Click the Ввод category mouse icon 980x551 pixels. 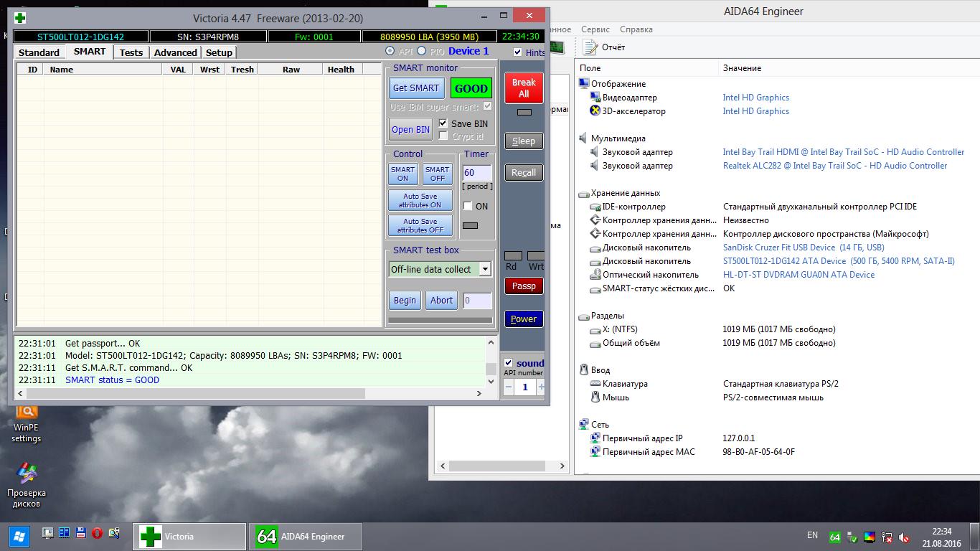tap(584, 370)
